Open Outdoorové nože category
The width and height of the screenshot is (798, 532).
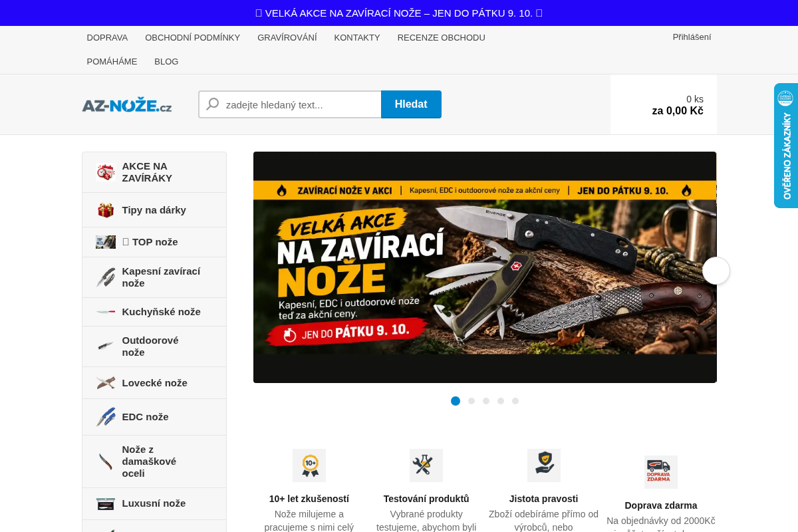pyautogui.click(x=154, y=346)
